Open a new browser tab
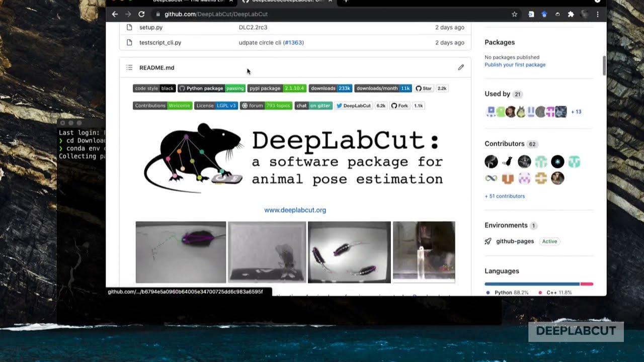The height and width of the screenshot is (362, 644). 346,2
